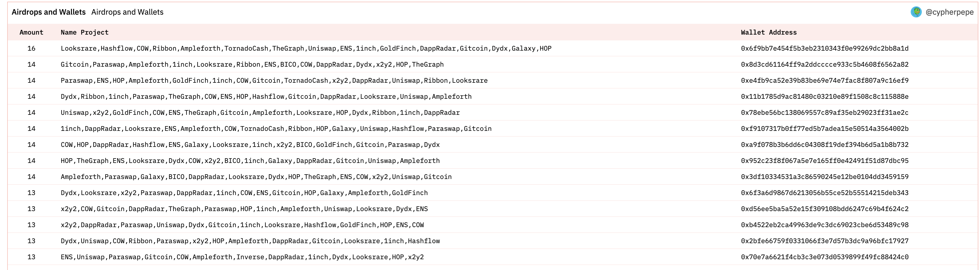Viewport: 980px width, 270px height.
Task: Click amount 14 in the 0x8d3cd611 row
Action: [x=31, y=64]
